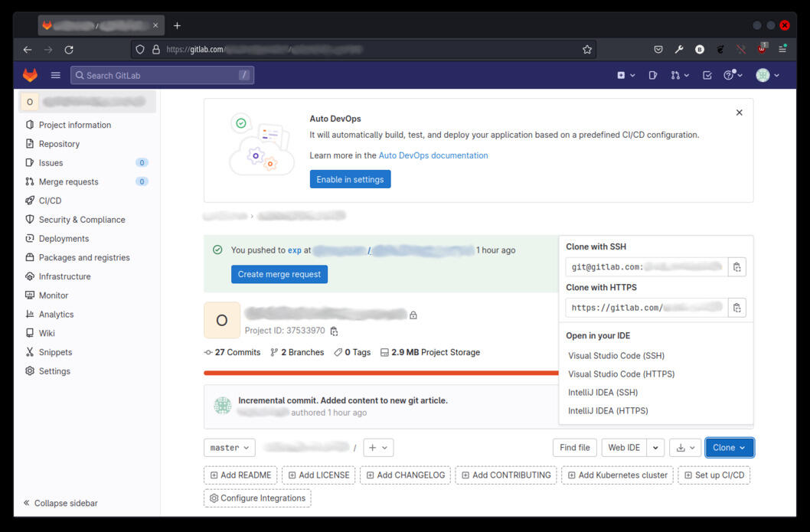Open the master branch dropdown
This screenshot has height=532, width=810.
230,448
